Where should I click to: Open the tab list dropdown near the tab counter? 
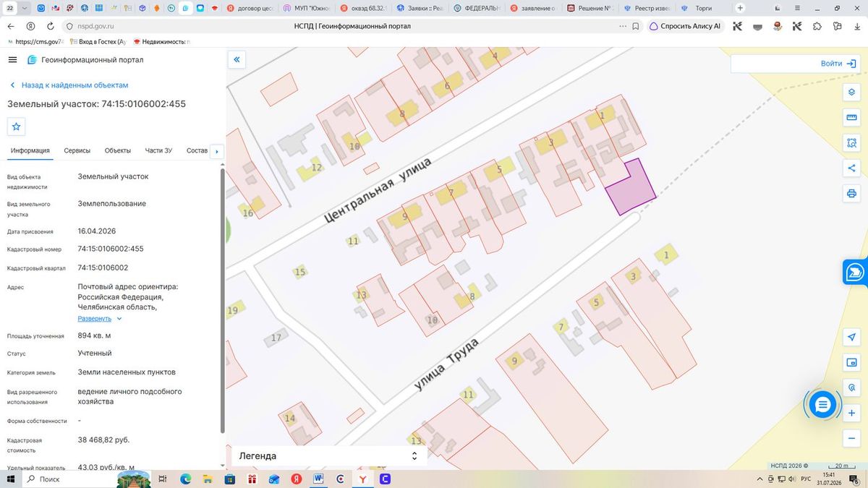25,8
